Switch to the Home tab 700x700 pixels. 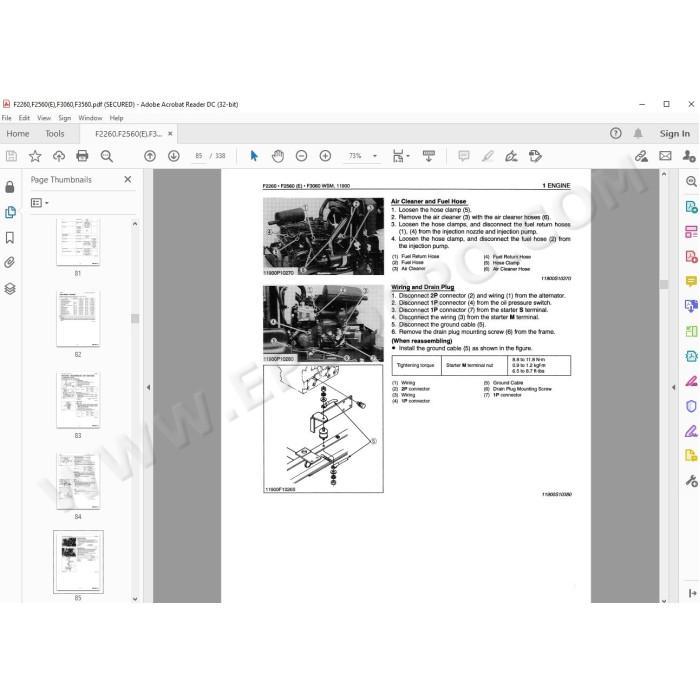pyautogui.click(x=18, y=133)
